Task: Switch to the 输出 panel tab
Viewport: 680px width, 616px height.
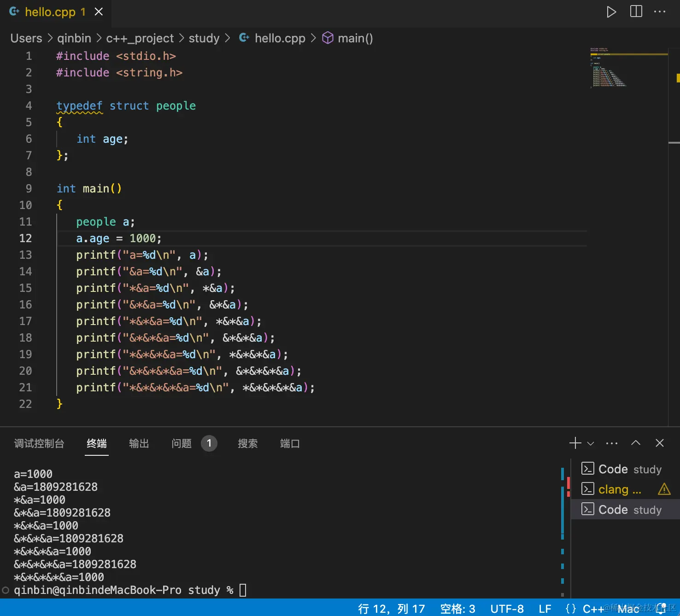Action: coord(139,443)
